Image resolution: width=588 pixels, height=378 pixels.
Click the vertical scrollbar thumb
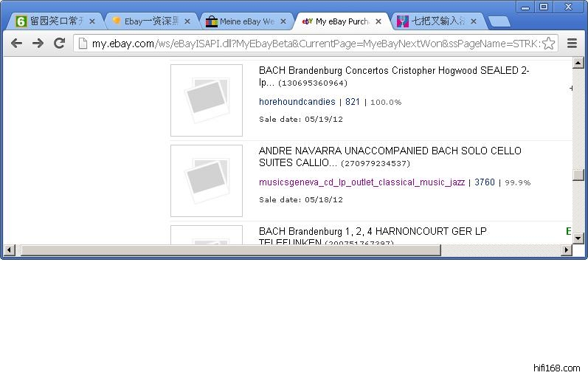578,175
